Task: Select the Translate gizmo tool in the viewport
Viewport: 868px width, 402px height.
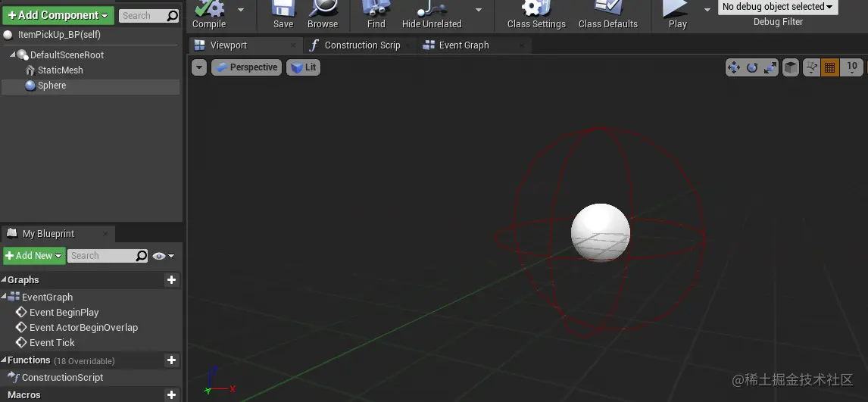Action: [733, 67]
